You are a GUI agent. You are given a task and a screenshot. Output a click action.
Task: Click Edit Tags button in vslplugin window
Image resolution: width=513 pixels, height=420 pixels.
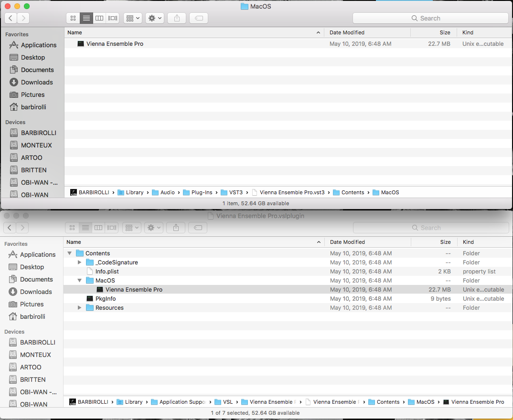(198, 228)
